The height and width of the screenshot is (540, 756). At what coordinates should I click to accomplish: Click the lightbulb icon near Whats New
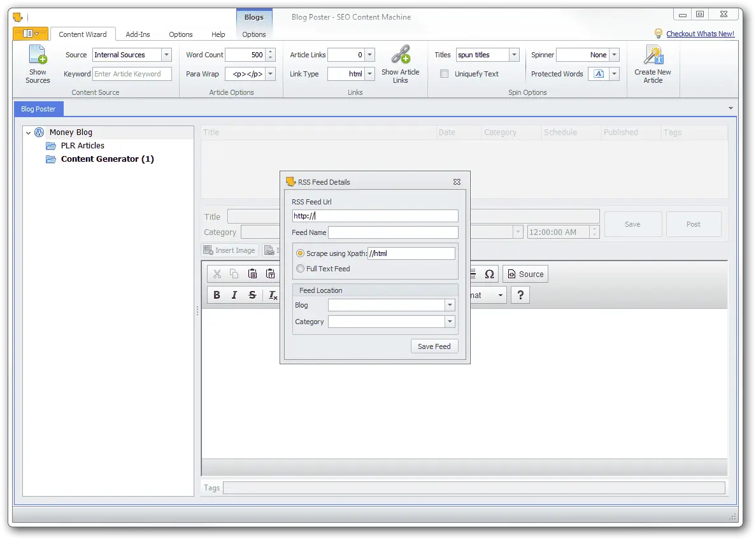[x=658, y=33]
